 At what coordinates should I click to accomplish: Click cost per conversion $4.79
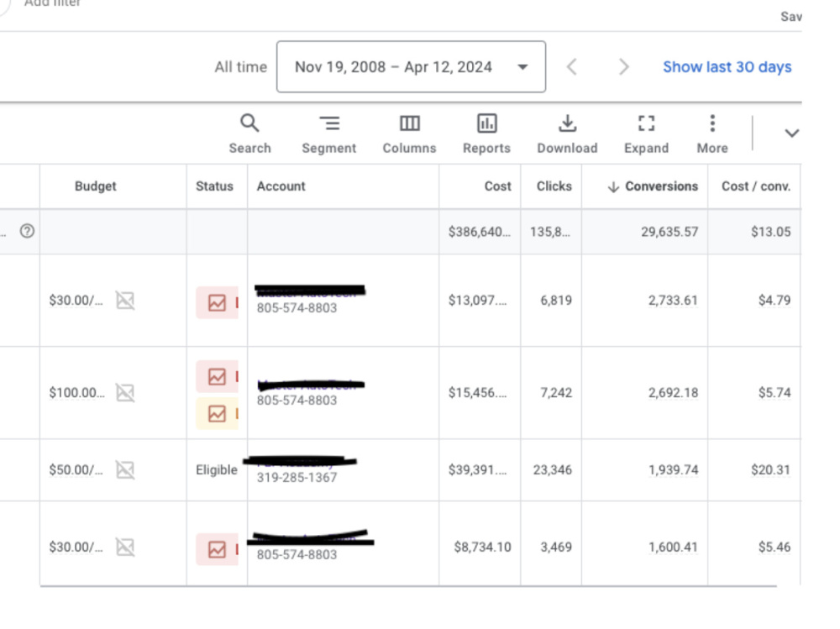(x=774, y=301)
